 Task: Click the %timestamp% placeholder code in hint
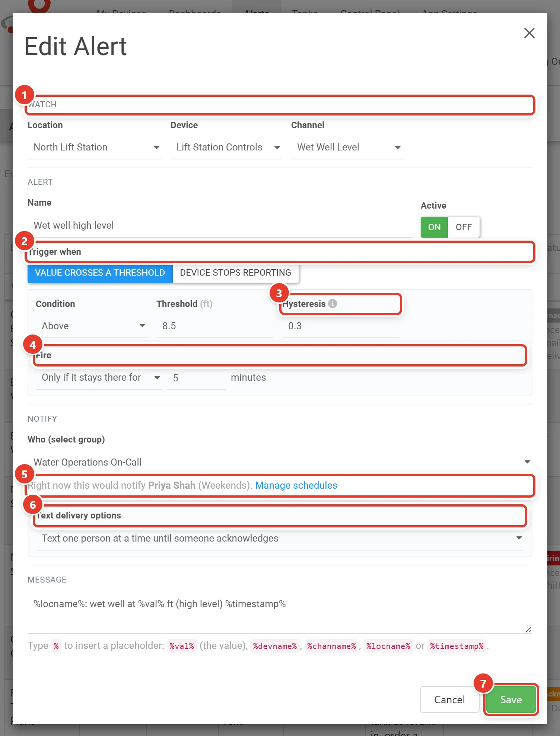(457, 646)
